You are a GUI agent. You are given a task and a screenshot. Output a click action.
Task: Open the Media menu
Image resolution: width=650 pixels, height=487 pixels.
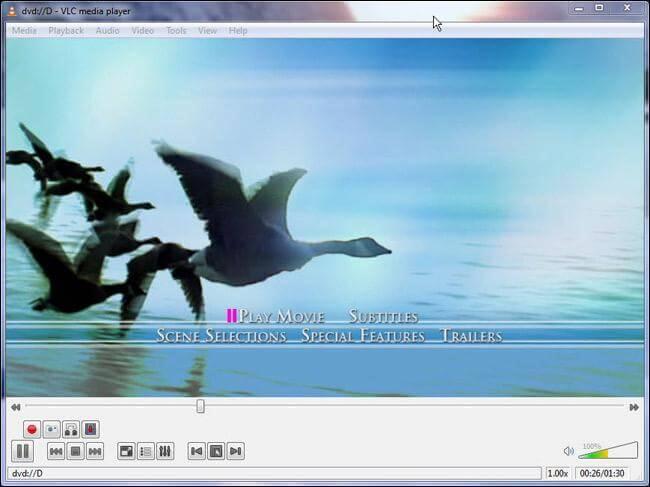(24, 31)
